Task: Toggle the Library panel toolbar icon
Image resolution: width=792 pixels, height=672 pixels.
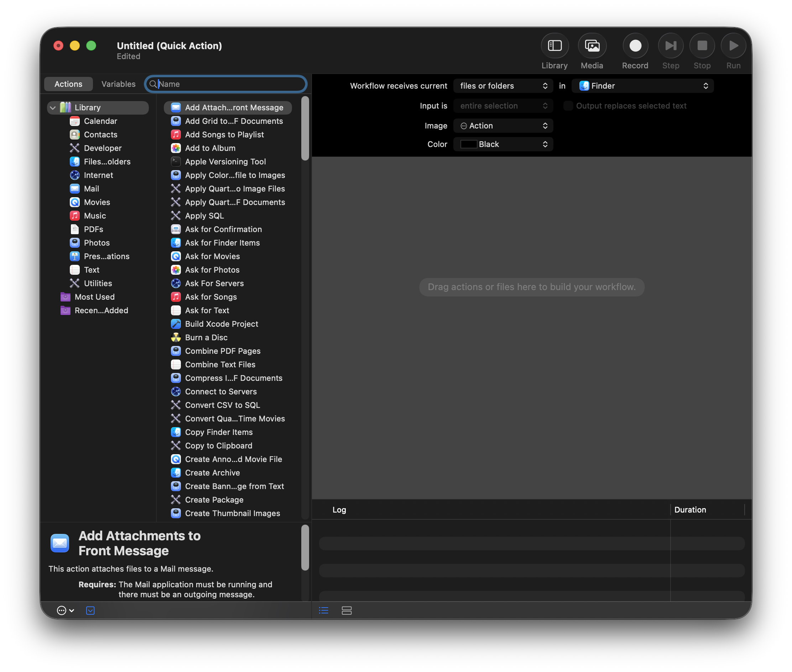Action: click(x=554, y=46)
